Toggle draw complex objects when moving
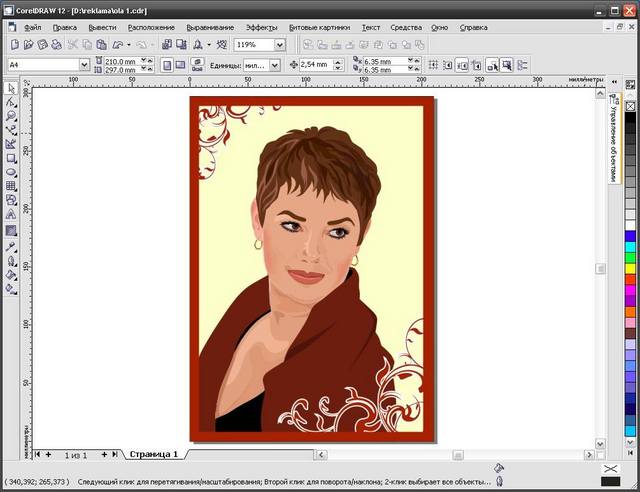The image size is (640, 492). pyautogui.click(x=493, y=65)
